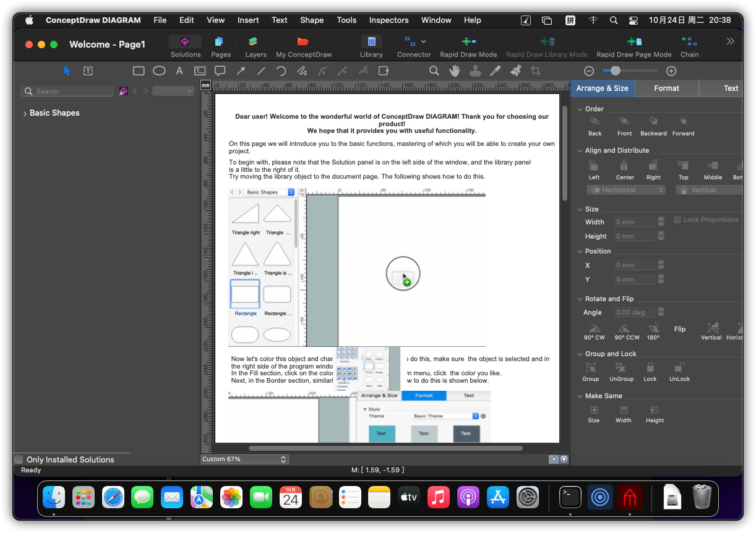Select the Ellipse drawing tool
The height and width of the screenshot is (533, 756).
pyautogui.click(x=159, y=71)
